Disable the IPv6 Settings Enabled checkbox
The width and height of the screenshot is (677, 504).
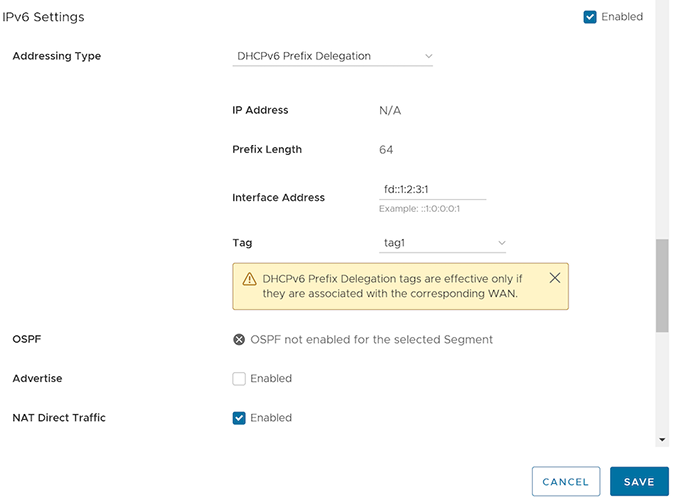point(590,17)
